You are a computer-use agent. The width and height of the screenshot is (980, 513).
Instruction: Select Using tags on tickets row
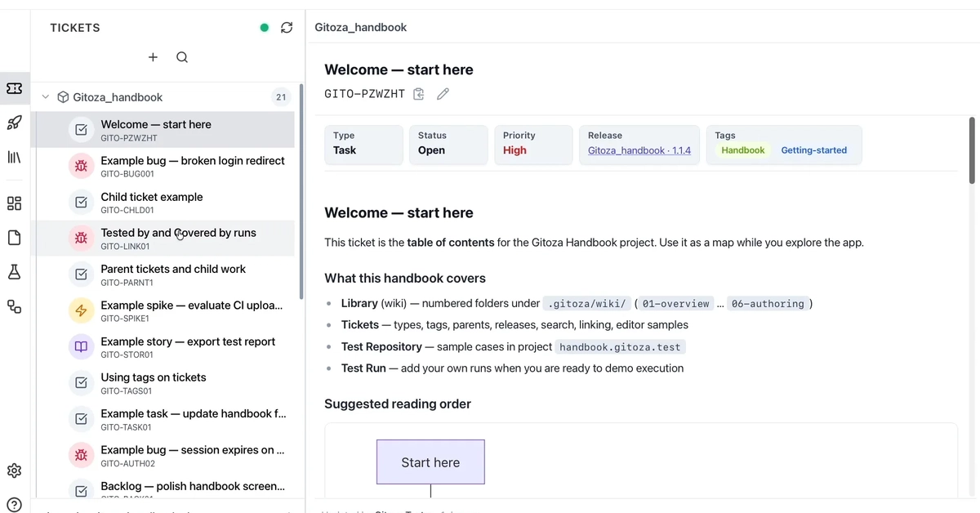coord(163,382)
